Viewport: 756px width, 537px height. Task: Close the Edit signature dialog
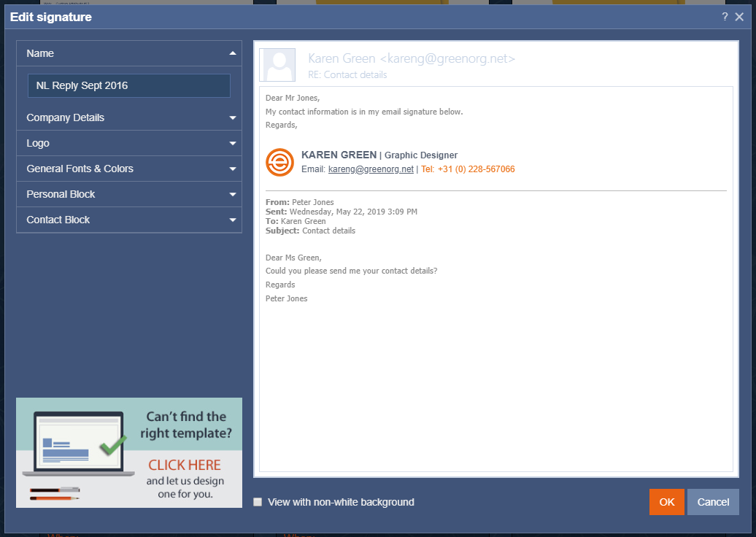pyautogui.click(x=739, y=17)
